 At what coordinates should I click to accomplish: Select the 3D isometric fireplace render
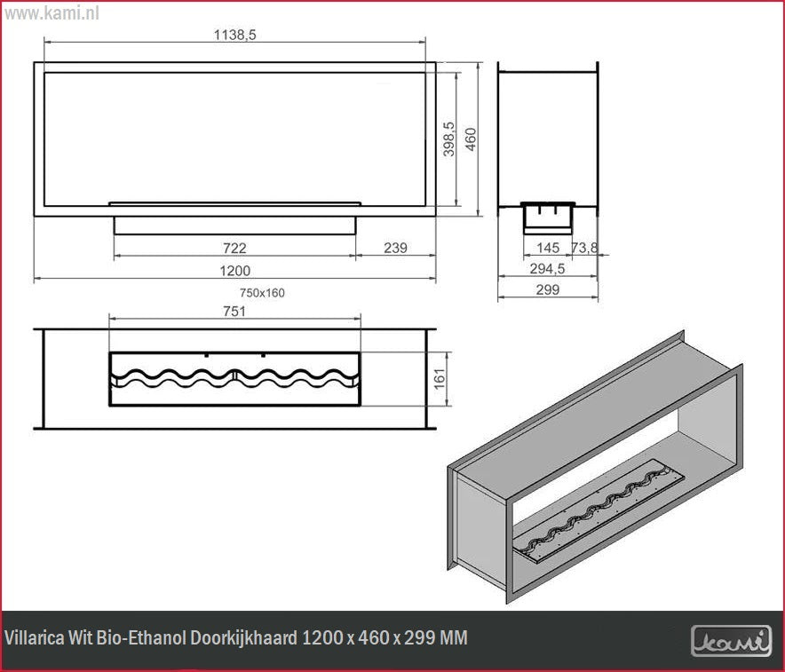[595, 466]
